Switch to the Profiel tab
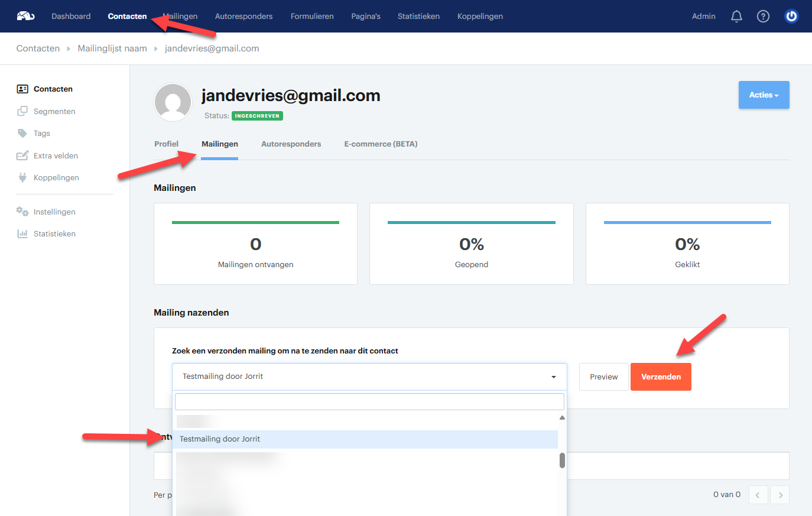Screen dimensions: 812x516 [x=166, y=144]
